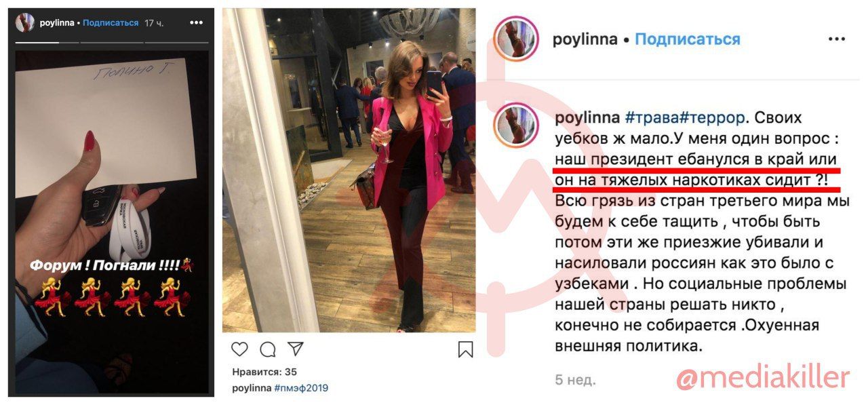This screenshot has height=405, width=868.
Task: Click large poylinna profile avatar in header
Action: [x=517, y=39]
